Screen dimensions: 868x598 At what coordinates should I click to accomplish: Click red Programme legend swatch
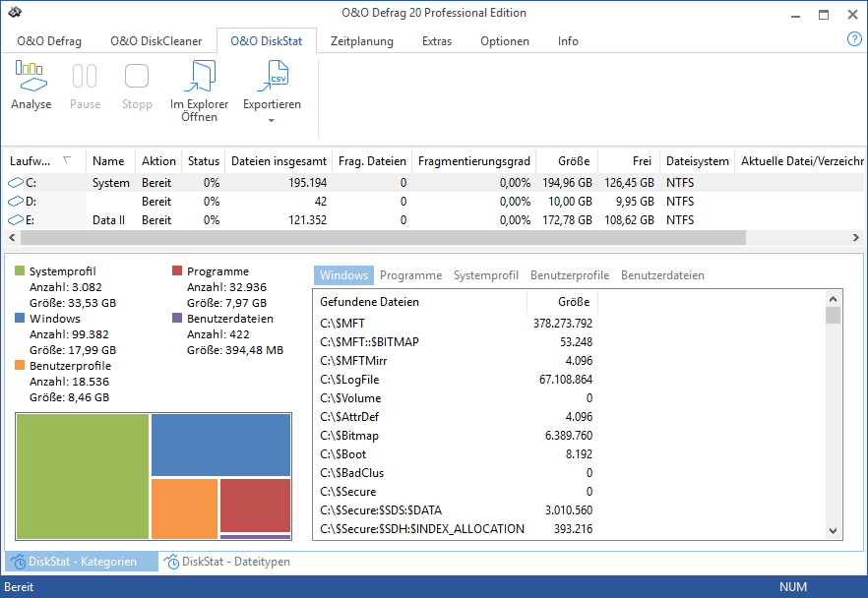[x=177, y=270]
